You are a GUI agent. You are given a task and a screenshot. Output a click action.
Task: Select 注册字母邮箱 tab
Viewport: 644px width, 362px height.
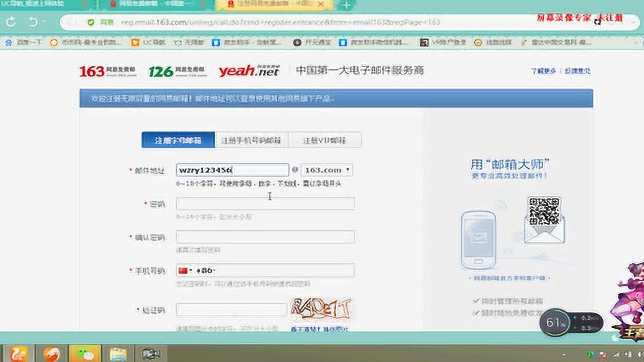click(x=178, y=140)
